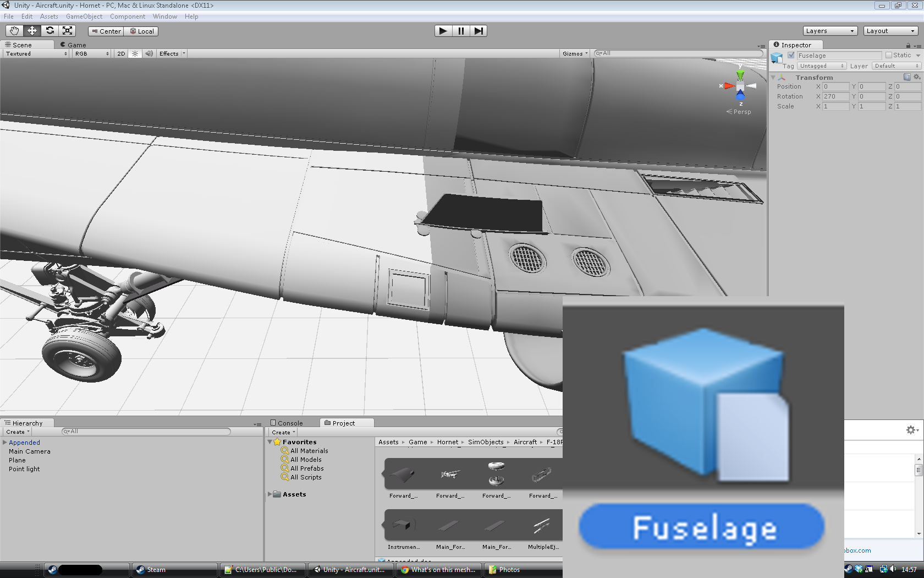
Task: Open the Component menu
Action: click(x=128, y=17)
